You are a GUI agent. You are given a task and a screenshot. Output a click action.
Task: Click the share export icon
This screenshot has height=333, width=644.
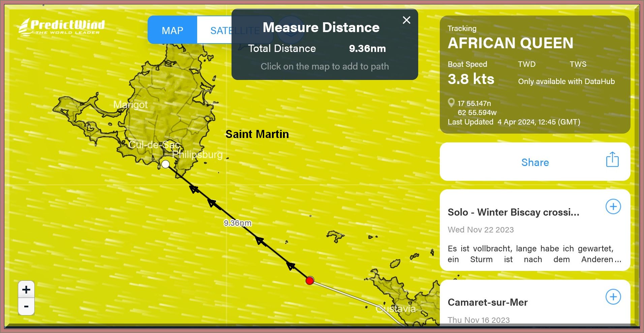pyautogui.click(x=612, y=160)
